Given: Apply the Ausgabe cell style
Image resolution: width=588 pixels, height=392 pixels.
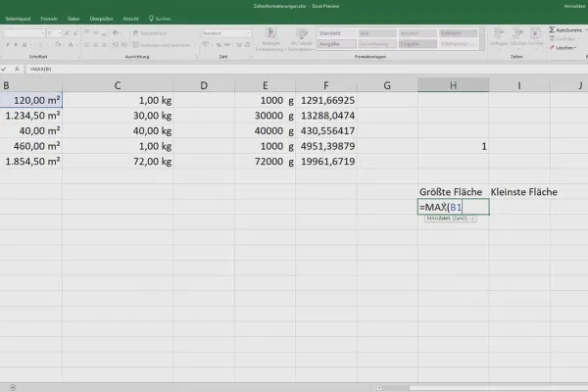Looking at the screenshot, I should point(337,44).
